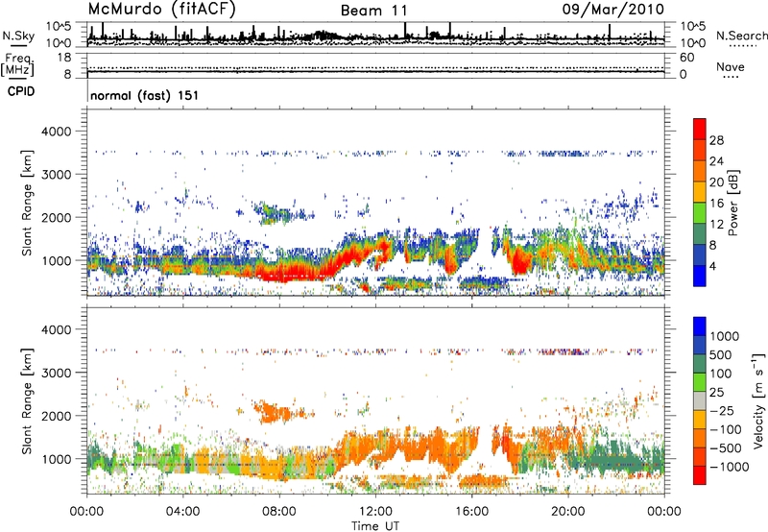Click the red top of power colorbar
The height and width of the screenshot is (532, 768).
pyautogui.click(x=700, y=129)
